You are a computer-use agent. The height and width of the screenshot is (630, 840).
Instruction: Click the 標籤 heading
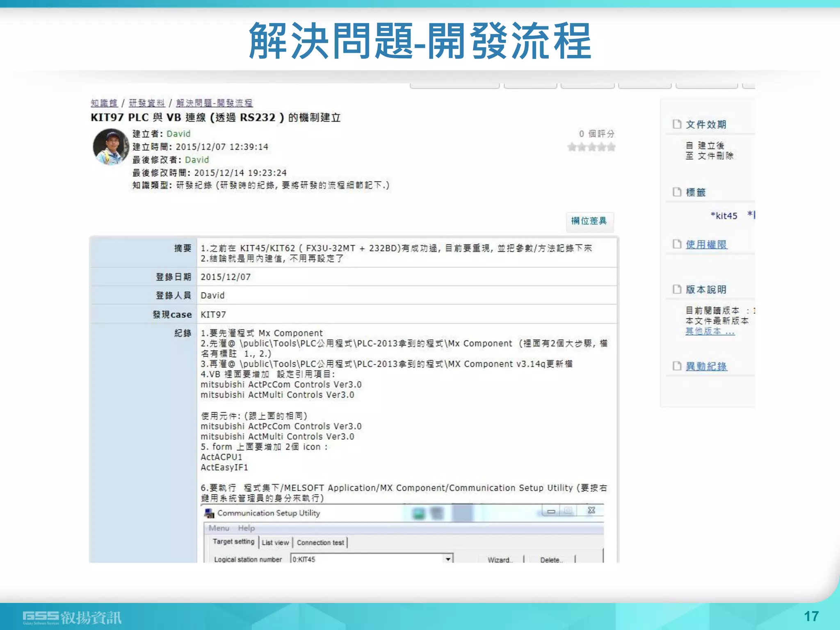click(696, 192)
